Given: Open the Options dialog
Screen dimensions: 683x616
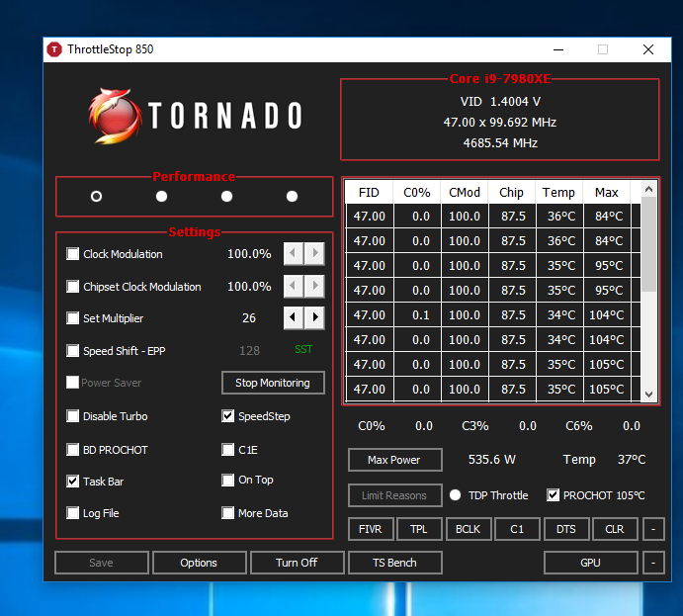Looking at the screenshot, I should [199, 563].
